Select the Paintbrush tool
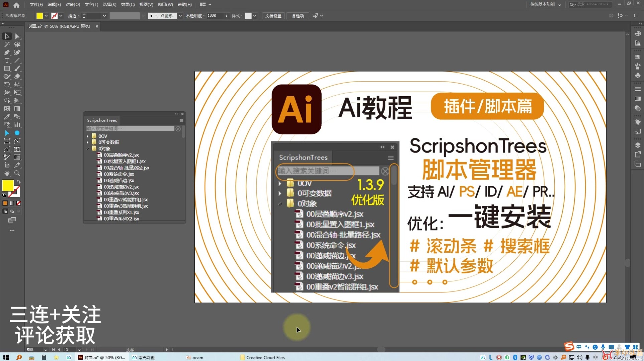The width and height of the screenshot is (644, 361). 17,69
